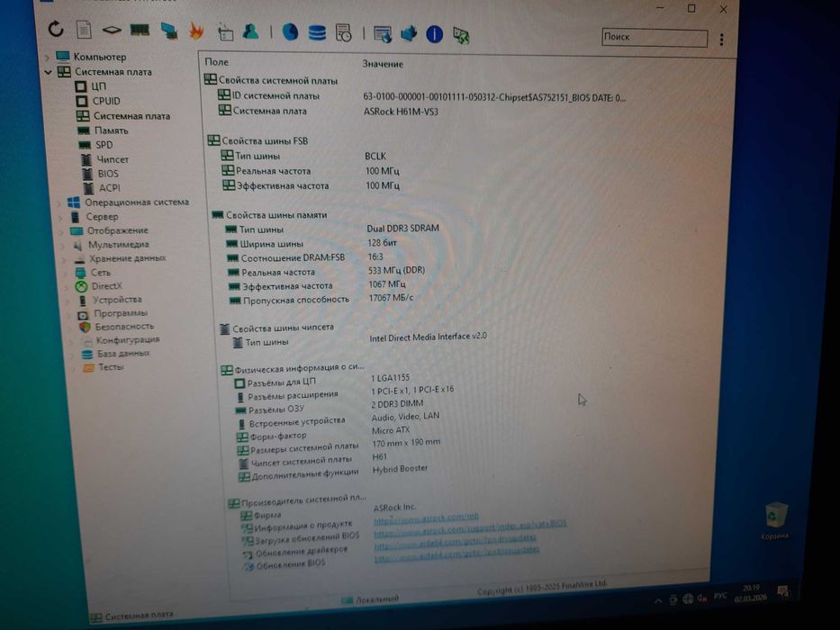Select Устройства in the tree

[x=111, y=300]
